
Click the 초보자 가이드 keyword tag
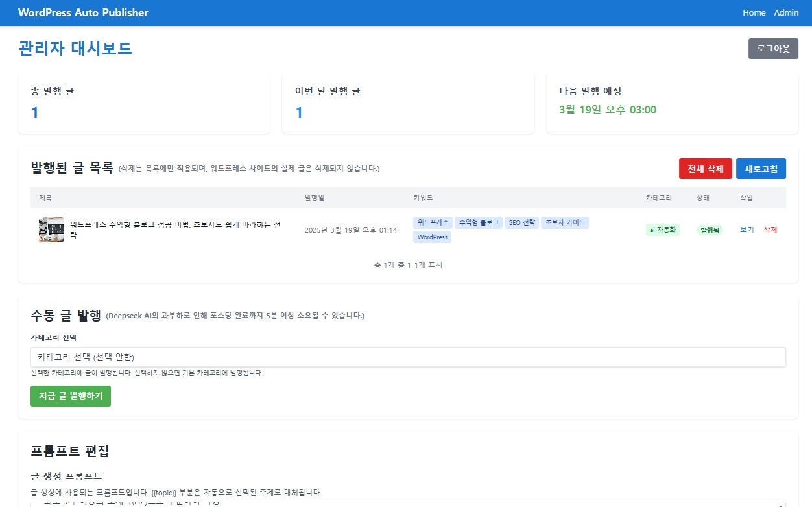coord(565,222)
